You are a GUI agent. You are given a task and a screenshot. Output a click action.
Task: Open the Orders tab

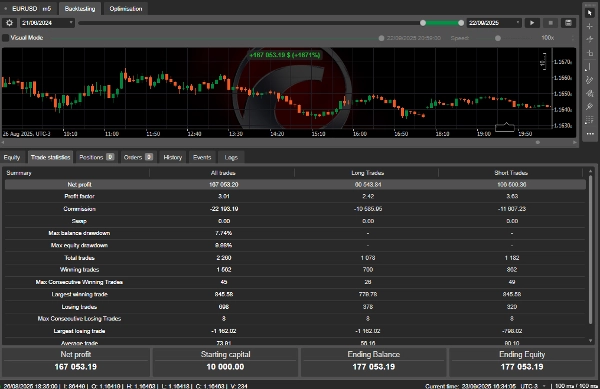click(138, 157)
